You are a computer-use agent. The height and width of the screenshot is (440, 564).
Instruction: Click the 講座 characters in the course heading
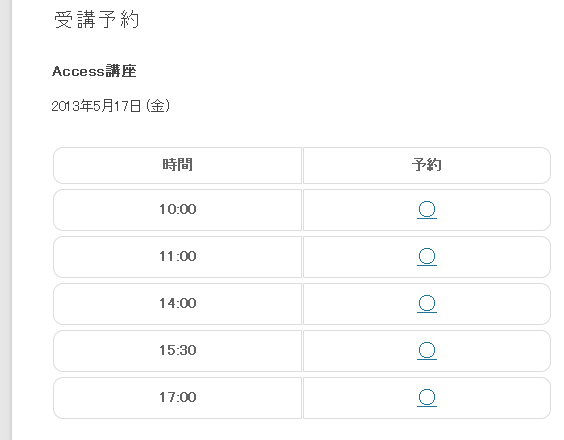121,71
